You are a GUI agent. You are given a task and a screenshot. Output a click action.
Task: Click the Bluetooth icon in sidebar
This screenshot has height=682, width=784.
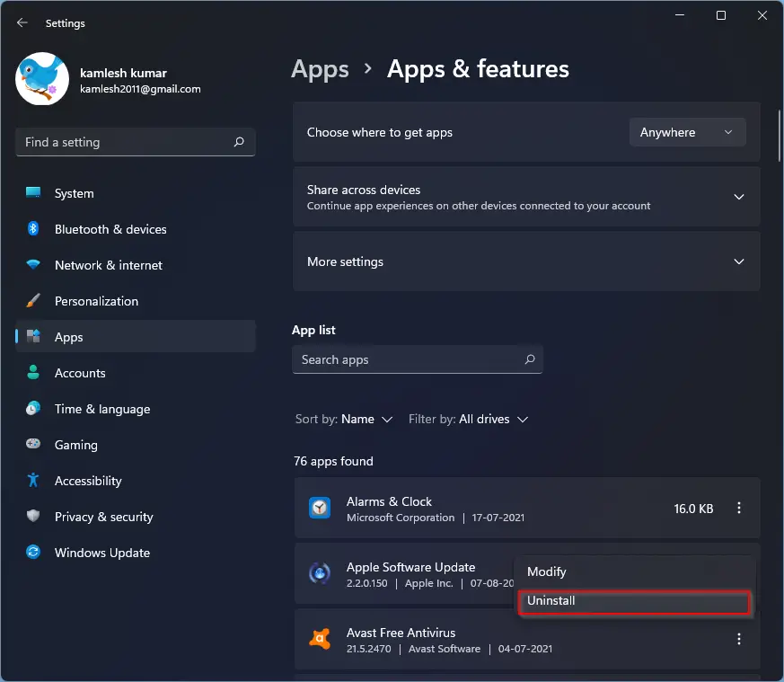[x=33, y=228]
